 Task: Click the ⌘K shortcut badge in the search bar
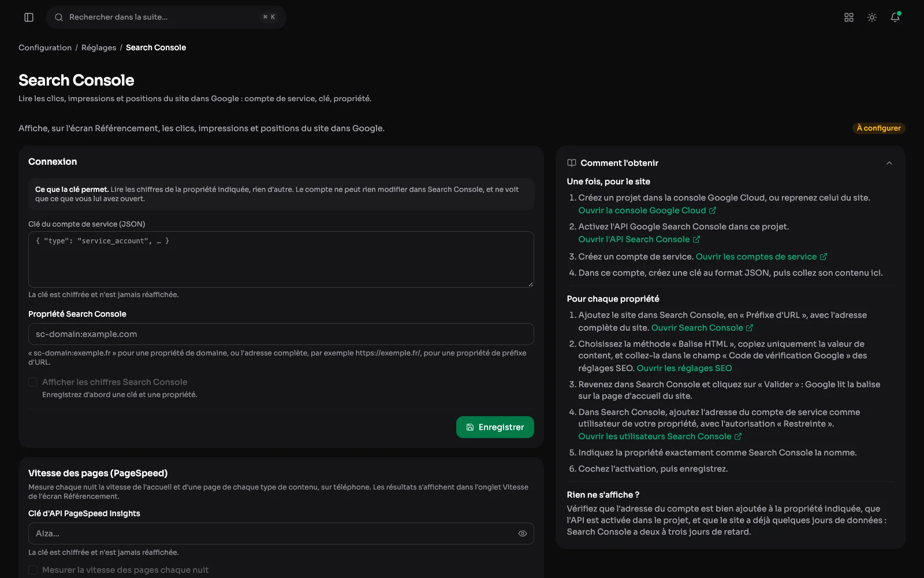pos(269,17)
